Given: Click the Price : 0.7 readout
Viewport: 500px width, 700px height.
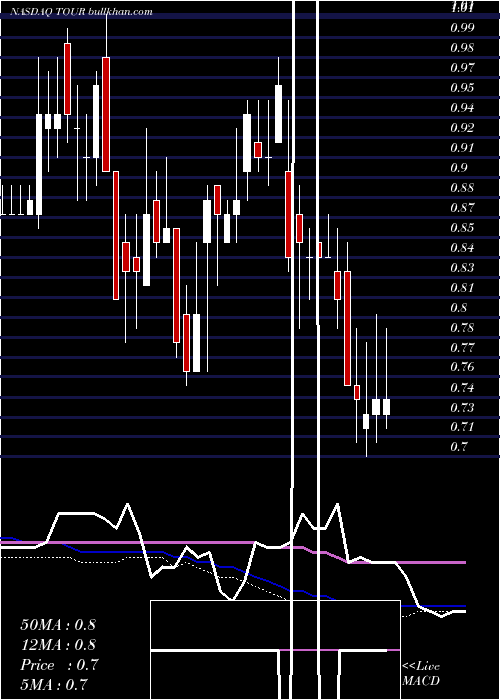Looking at the screenshot, I should pos(59,665).
